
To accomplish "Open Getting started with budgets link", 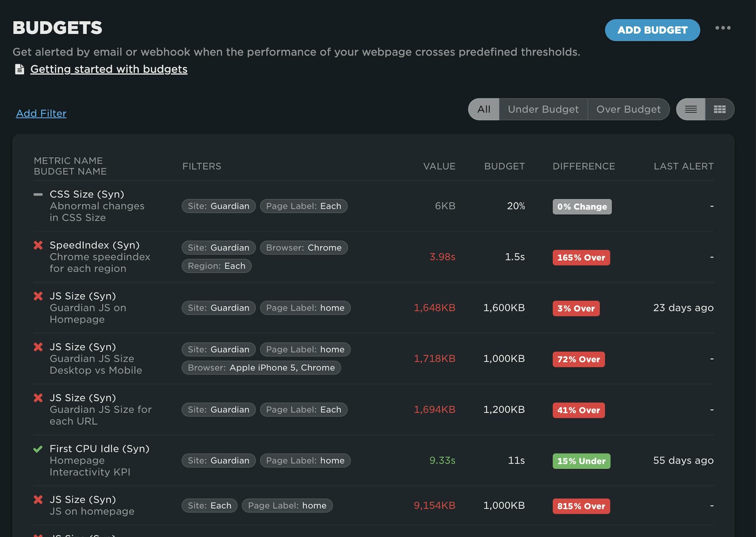I will click(x=109, y=69).
